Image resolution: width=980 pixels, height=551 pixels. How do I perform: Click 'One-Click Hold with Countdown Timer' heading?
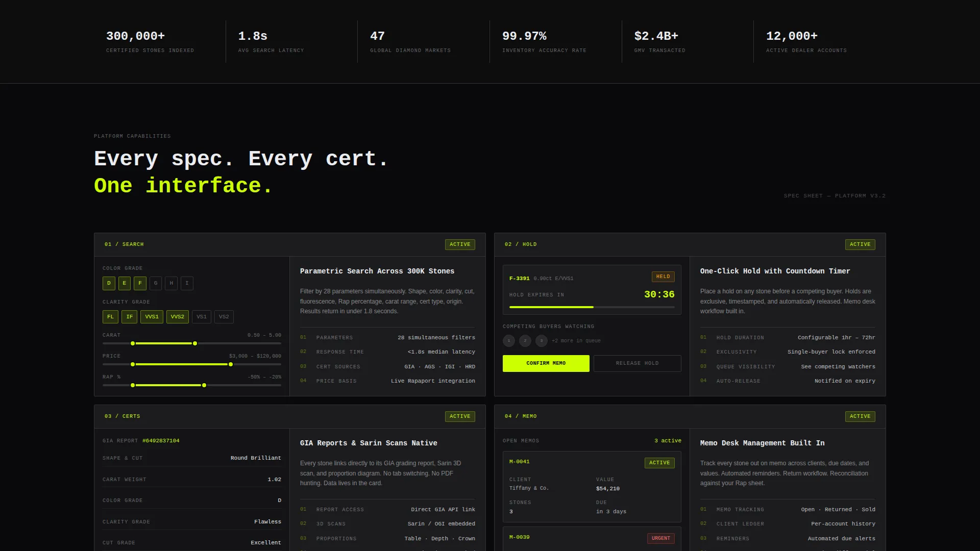[x=775, y=271]
